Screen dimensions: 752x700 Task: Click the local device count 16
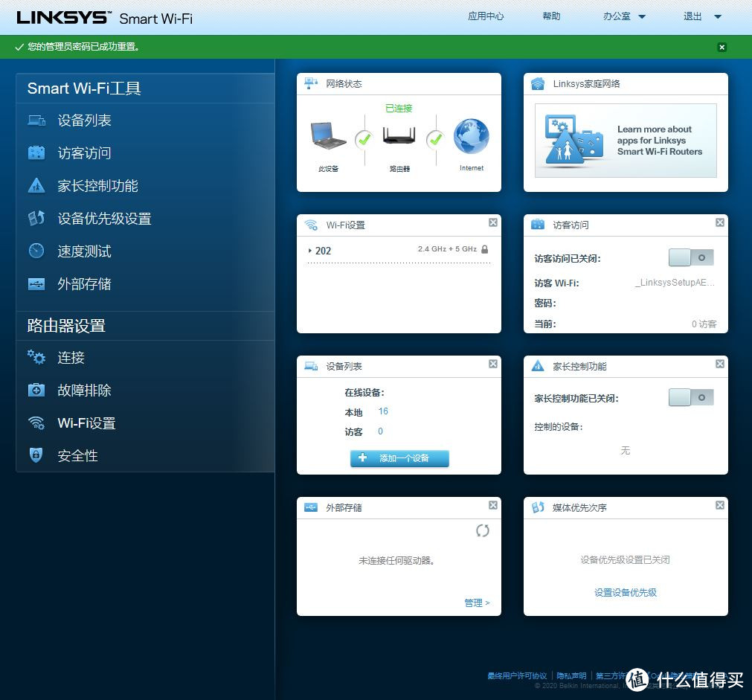[383, 411]
